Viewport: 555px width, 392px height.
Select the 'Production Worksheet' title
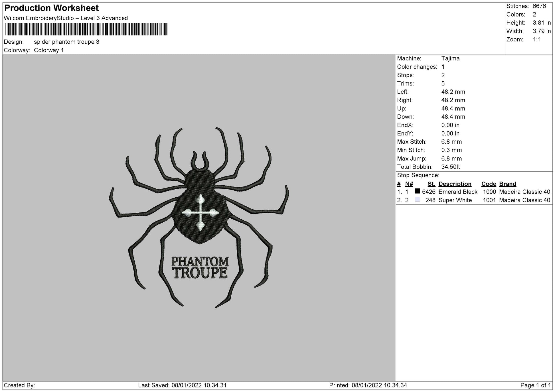click(52, 8)
